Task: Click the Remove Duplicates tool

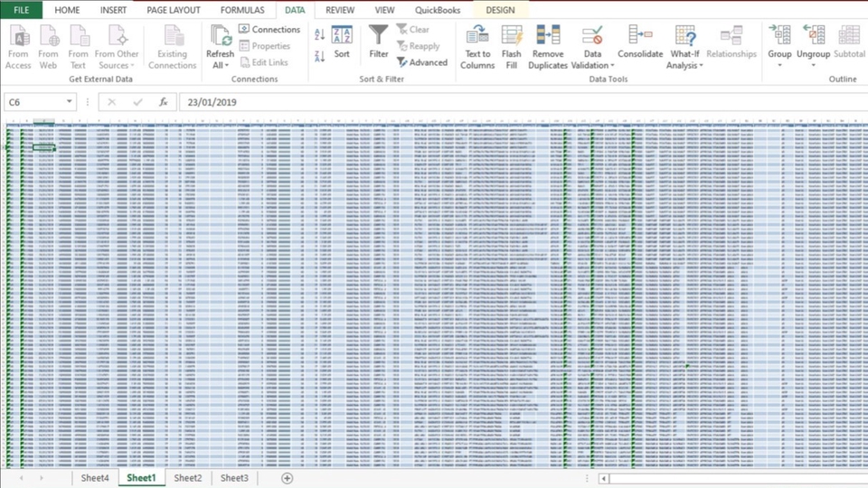Action: click(548, 36)
